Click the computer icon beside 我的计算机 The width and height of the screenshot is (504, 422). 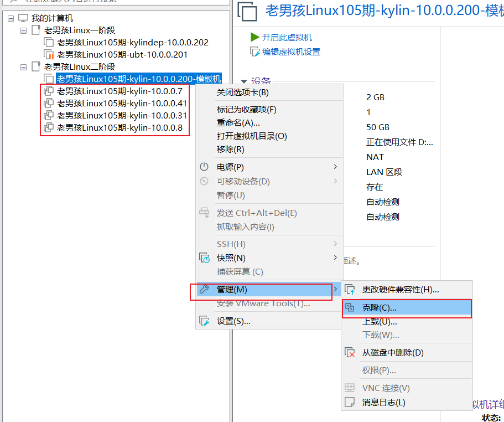[23, 18]
